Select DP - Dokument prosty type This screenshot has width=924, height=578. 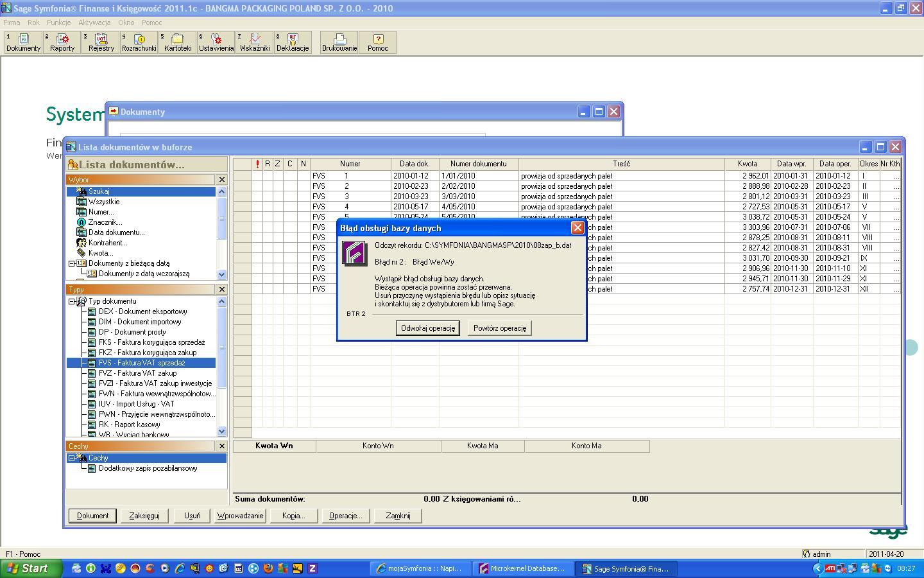point(132,332)
